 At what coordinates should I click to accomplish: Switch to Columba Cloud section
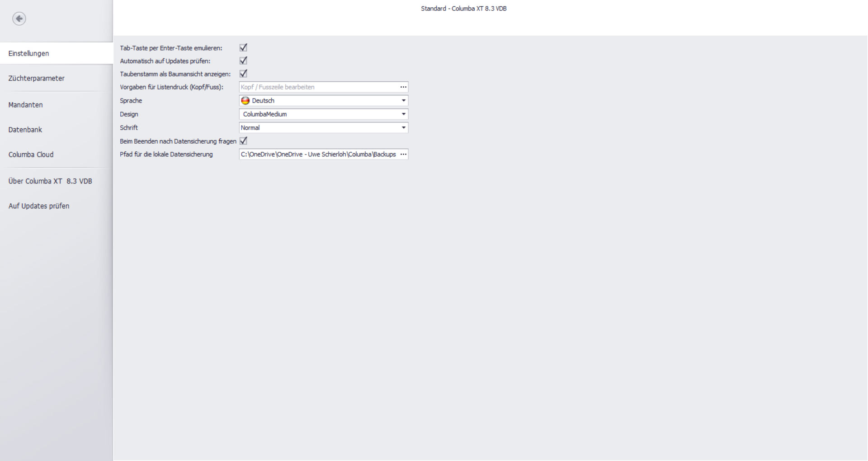[31, 155]
